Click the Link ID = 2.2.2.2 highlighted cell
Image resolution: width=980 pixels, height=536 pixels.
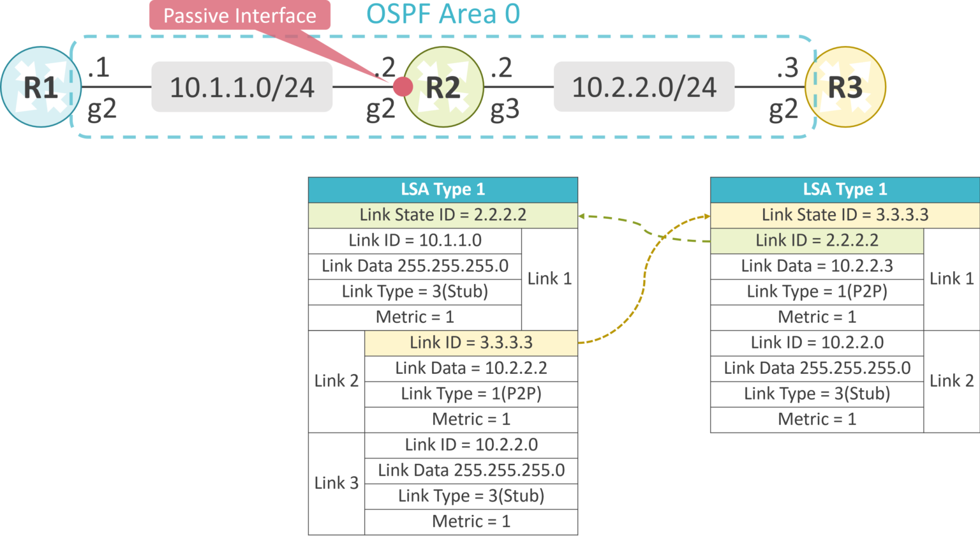[x=815, y=241]
